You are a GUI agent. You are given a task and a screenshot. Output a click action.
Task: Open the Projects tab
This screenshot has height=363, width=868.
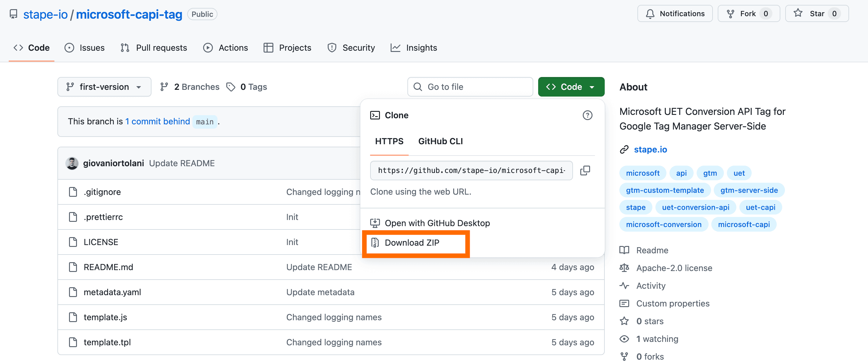click(287, 48)
